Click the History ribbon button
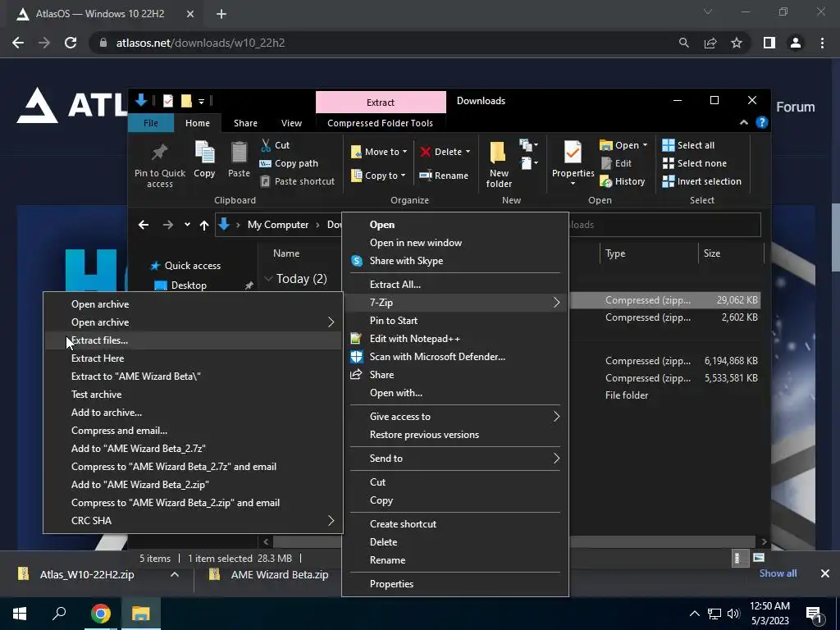This screenshot has width=840, height=630. (x=623, y=181)
